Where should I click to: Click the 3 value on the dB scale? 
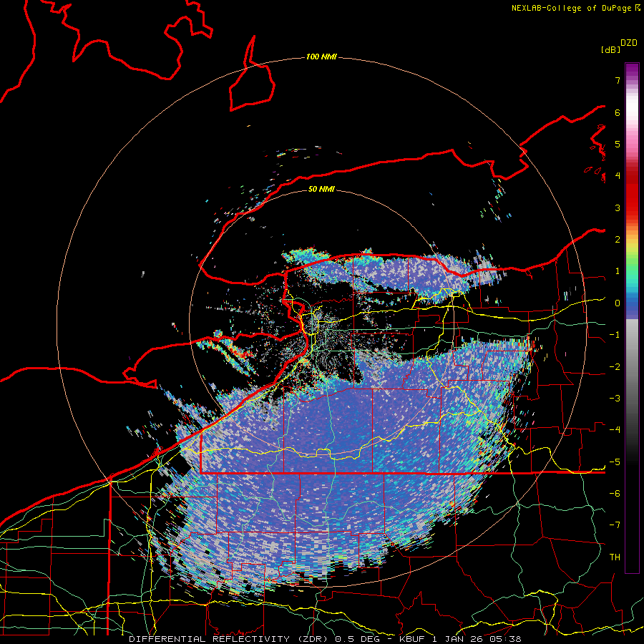tap(618, 208)
